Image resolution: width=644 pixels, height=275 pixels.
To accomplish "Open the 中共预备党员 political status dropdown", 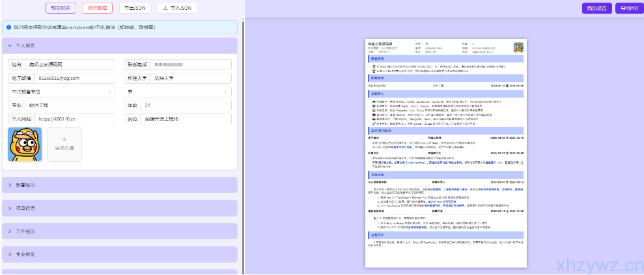I will coord(61,92).
